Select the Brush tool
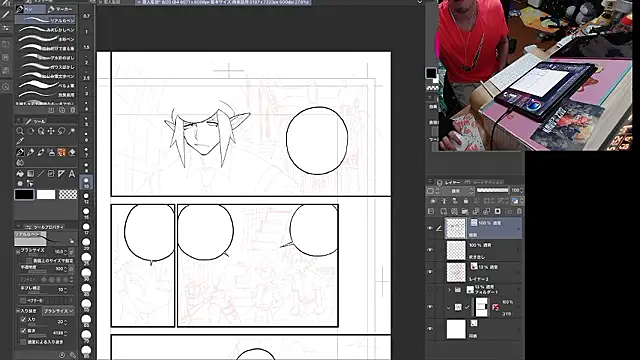This screenshot has height=360, width=640. pyautogui.click(x=41, y=153)
